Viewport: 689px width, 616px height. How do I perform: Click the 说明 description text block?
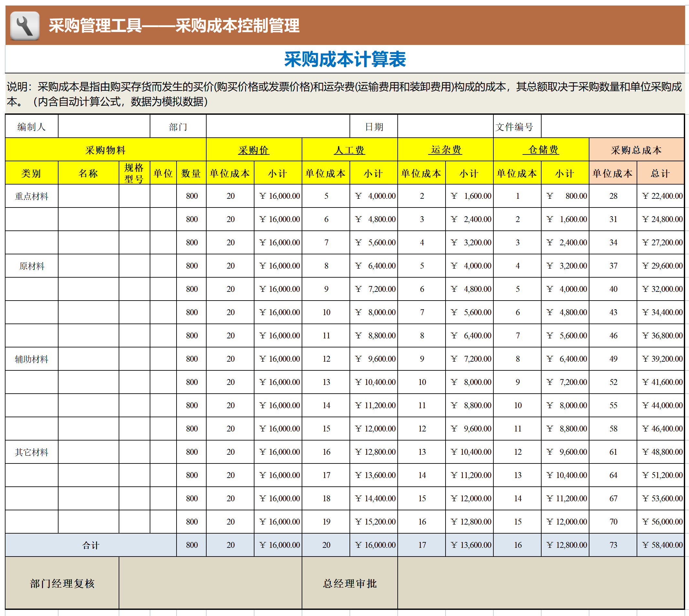pos(345,94)
